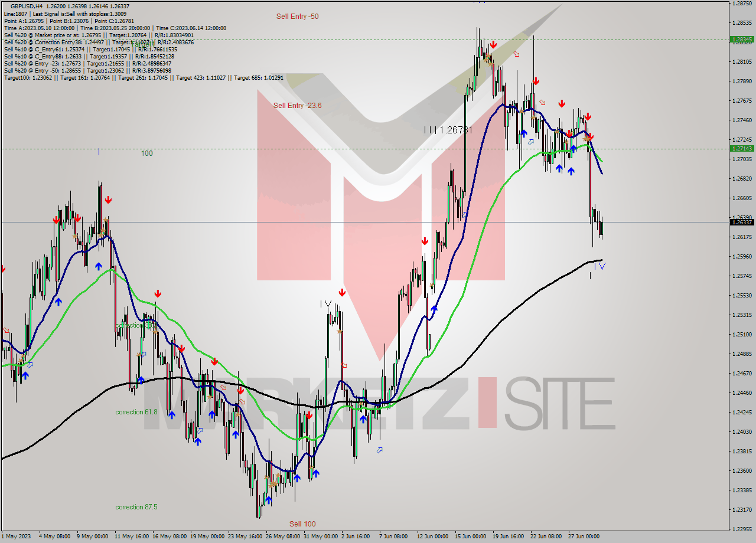Screen dimensions: 756x543
Task: Click price scale value 1.28105
Action: point(742,62)
